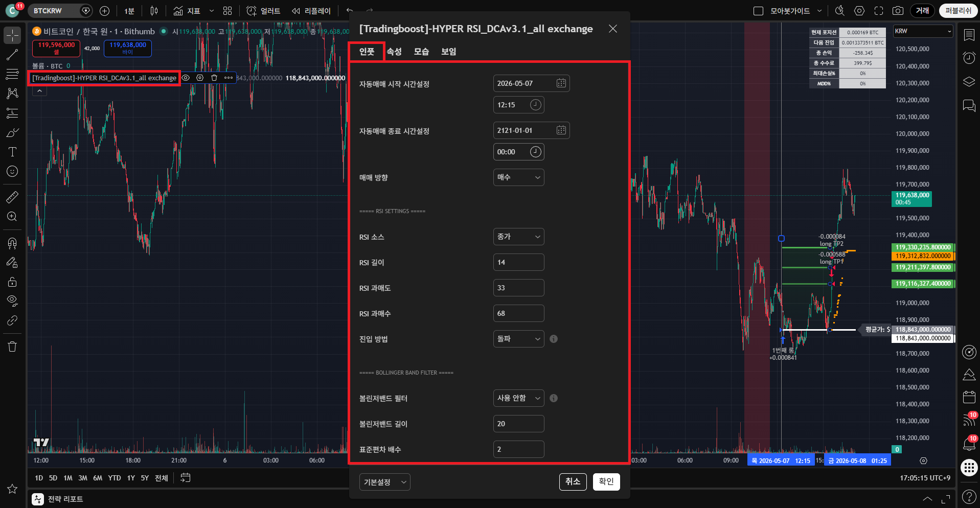Edit the RSI 과매도 field
Image resolution: width=980 pixels, height=508 pixels.
point(518,288)
